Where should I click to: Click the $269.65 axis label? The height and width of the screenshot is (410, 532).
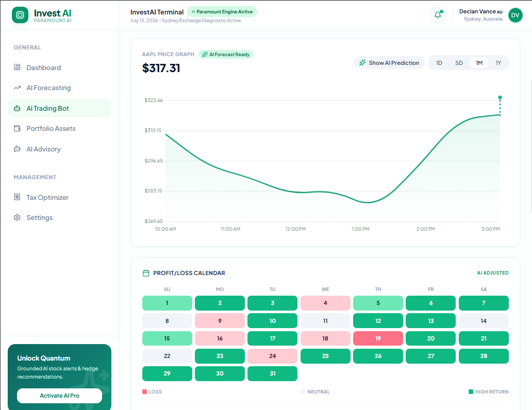click(154, 221)
